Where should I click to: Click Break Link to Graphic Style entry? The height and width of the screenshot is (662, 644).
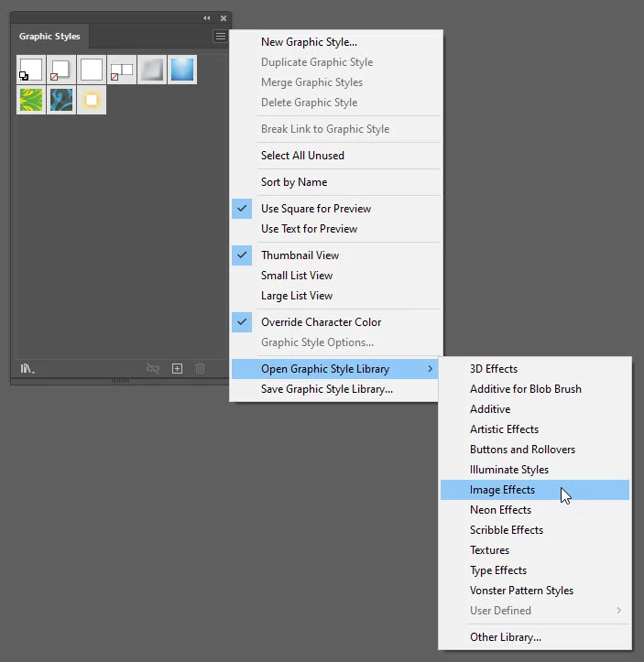336,129
